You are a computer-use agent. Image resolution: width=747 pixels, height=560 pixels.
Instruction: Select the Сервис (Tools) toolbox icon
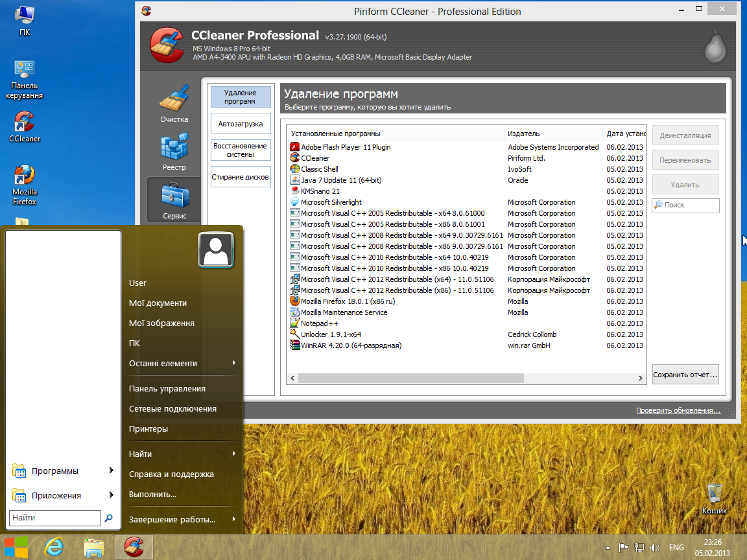pos(175,194)
